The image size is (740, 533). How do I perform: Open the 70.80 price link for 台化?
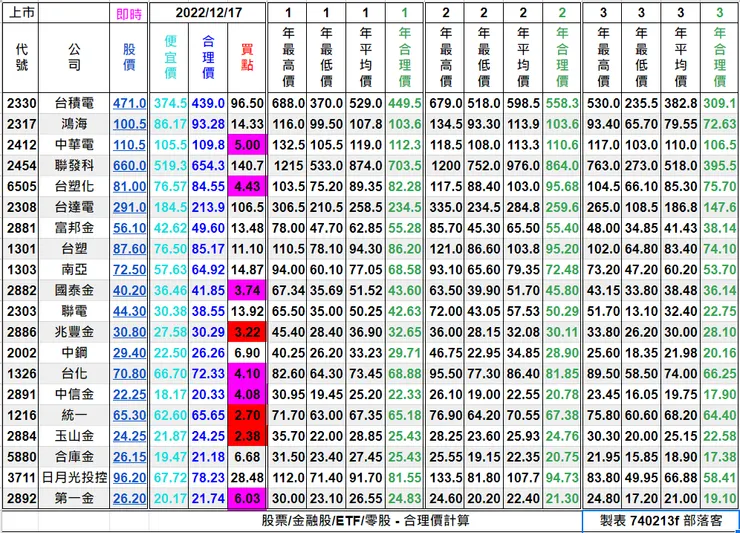tap(129, 373)
